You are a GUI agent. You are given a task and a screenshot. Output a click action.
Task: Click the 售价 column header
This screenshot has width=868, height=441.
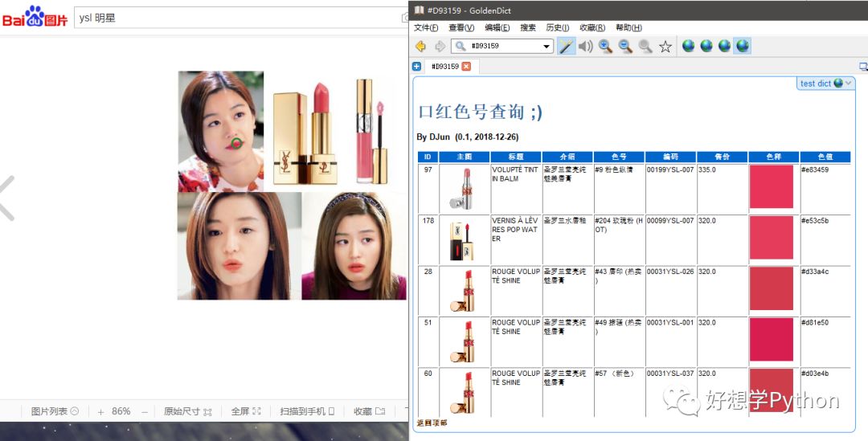click(x=722, y=157)
